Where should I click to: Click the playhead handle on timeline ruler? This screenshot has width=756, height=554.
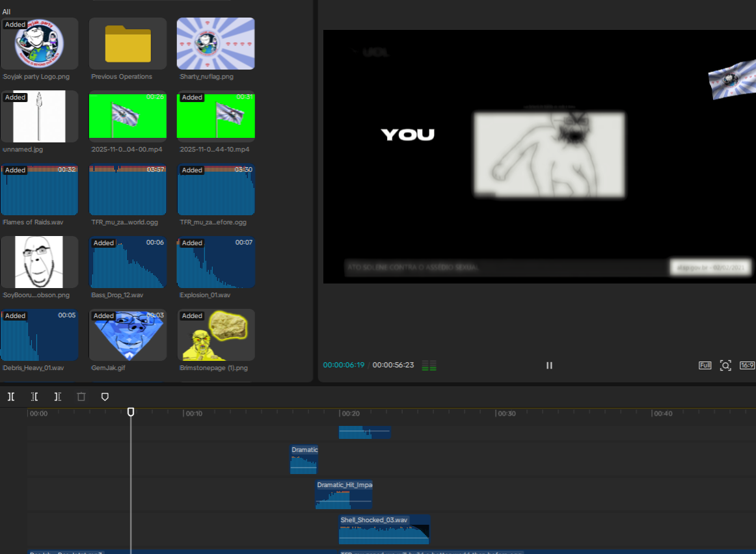coord(131,412)
